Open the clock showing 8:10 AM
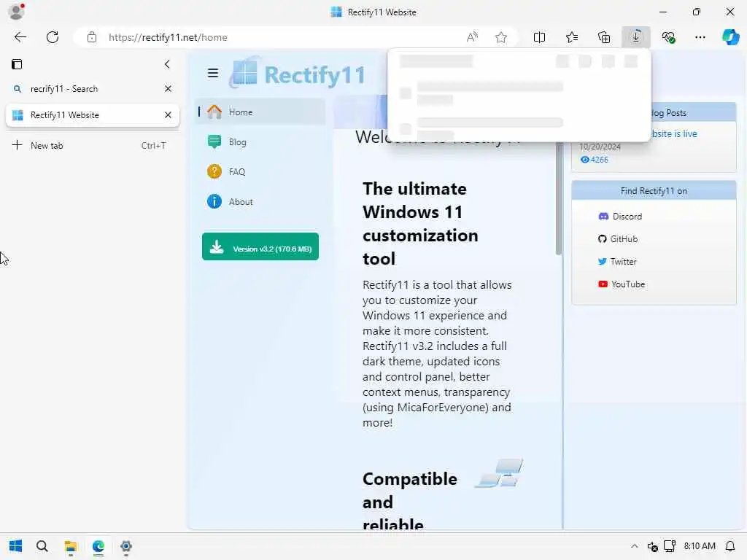Image resolution: width=747 pixels, height=560 pixels. [700, 546]
